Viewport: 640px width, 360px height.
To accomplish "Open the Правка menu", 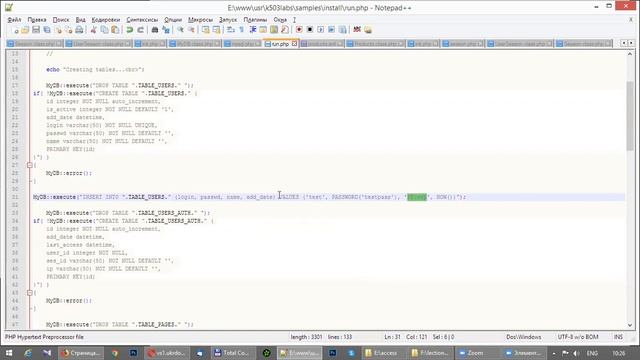I will click(x=37, y=20).
